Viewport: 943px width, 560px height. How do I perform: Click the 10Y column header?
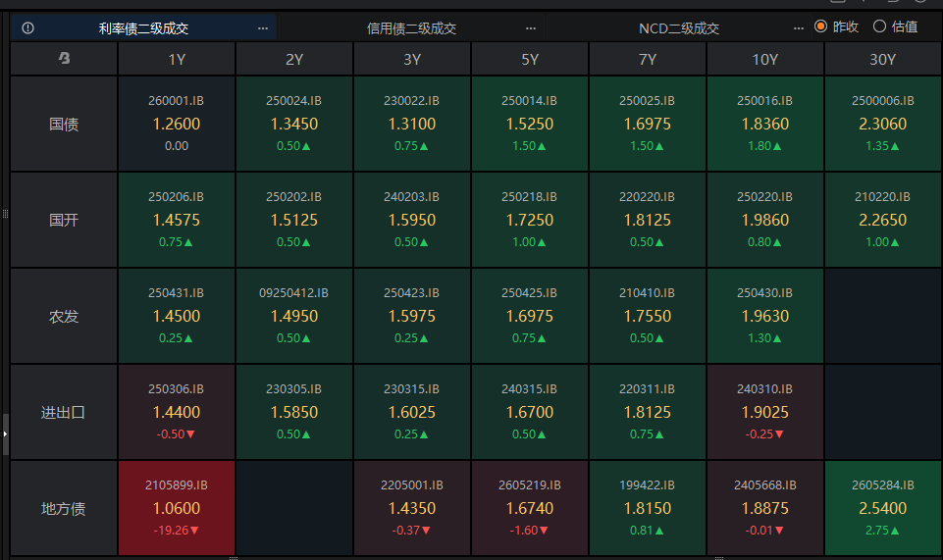(765, 60)
